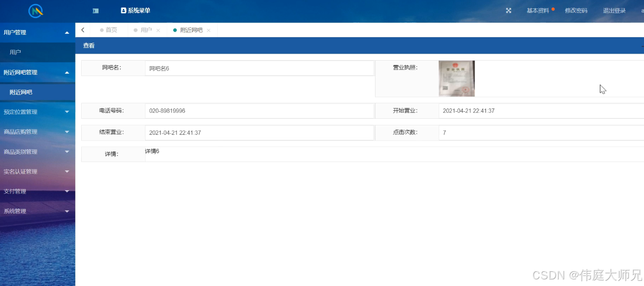
Task: Click the 电话号码 field with 020-89819996
Action: [x=260, y=111]
